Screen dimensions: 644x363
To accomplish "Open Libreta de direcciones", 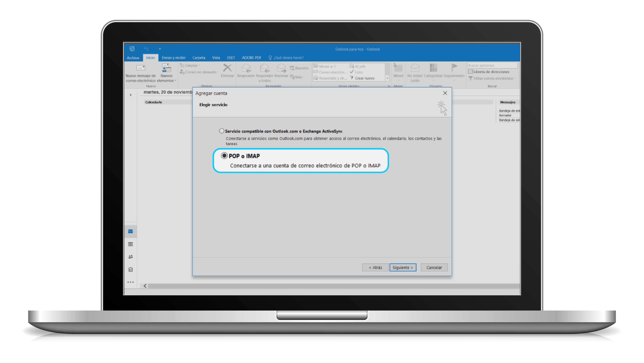I will click(x=489, y=72).
